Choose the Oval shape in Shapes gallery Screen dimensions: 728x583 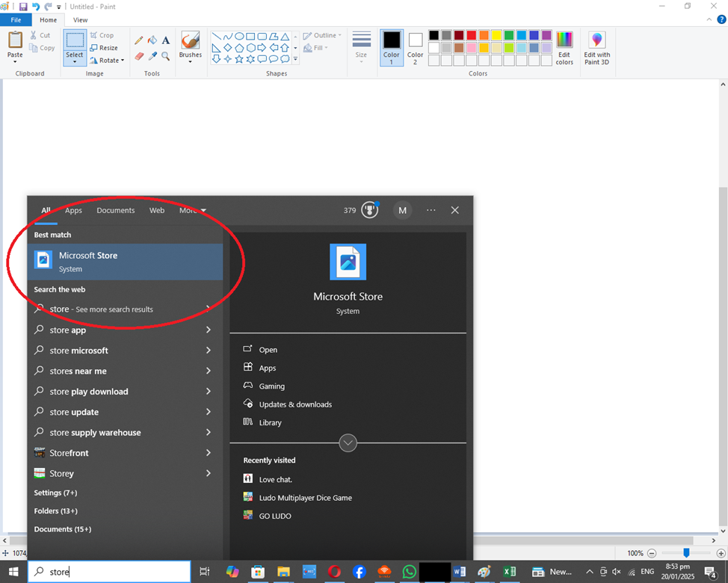[239, 36]
